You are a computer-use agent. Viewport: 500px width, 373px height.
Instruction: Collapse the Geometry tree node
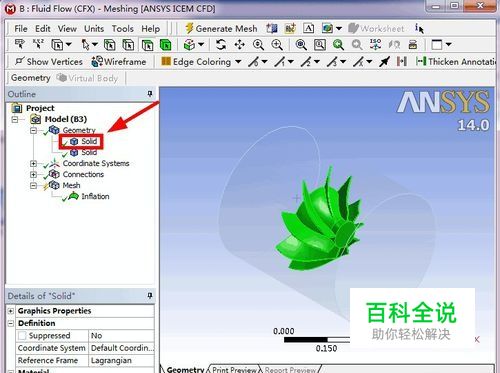33,130
